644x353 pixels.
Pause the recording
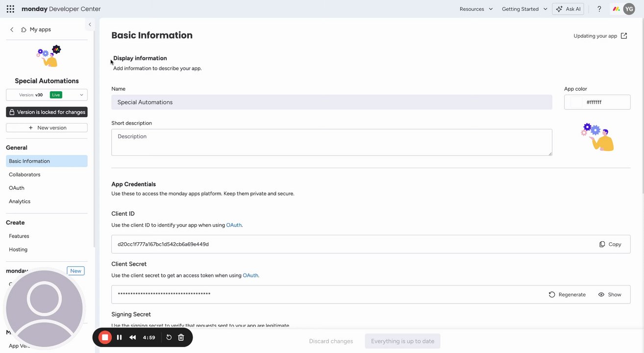(x=119, y=337)
